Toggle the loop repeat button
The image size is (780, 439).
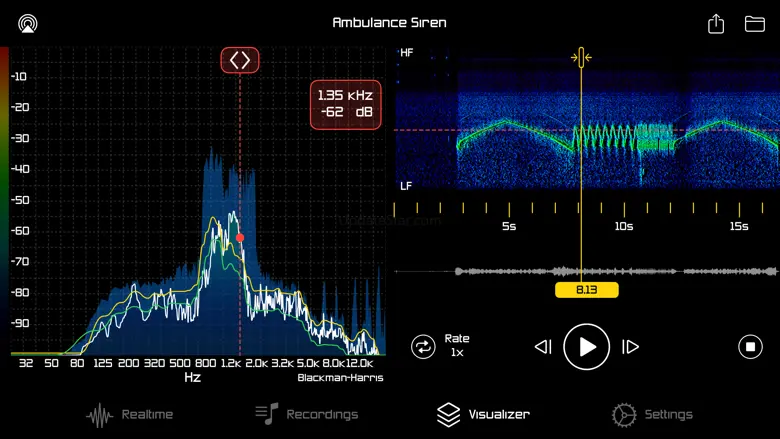coord(423,347)
